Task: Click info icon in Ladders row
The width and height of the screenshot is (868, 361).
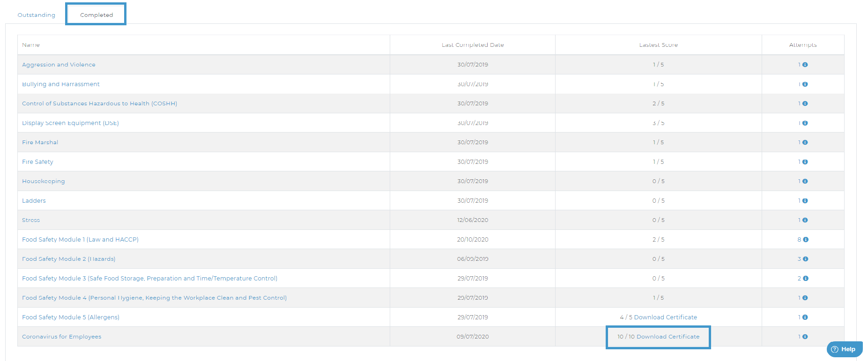Action: 805,201
